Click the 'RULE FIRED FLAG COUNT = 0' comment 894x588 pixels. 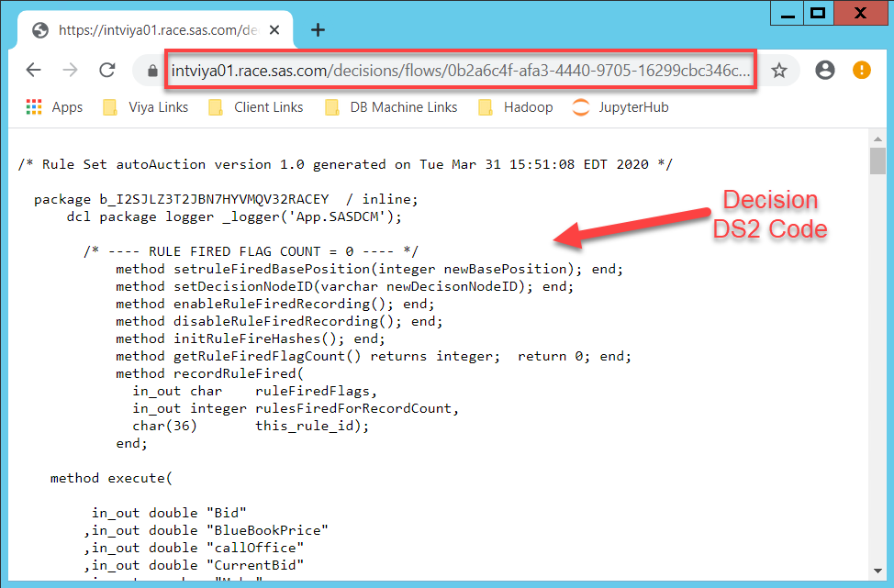[251, 251]
